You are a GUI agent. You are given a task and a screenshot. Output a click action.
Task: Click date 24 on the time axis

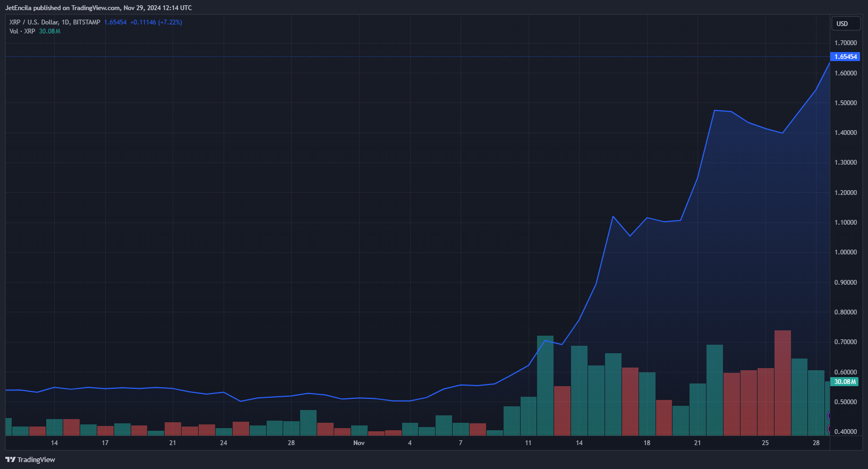[224, 443]
